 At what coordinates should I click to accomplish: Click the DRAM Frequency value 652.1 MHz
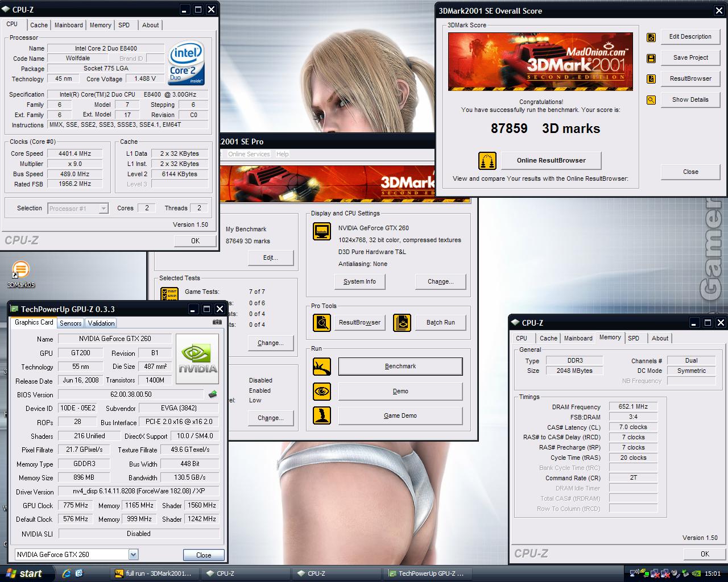pyautogui.click(x=633, y=407)
